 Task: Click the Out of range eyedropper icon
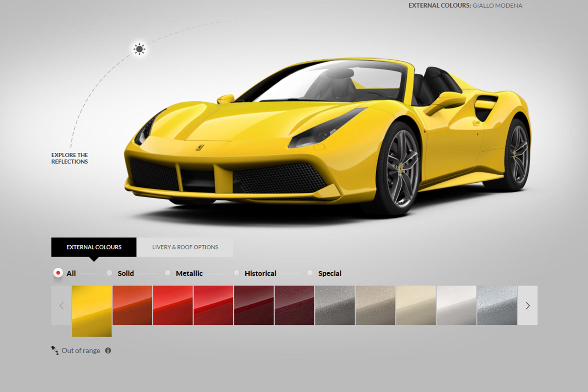tap(55, 350)
